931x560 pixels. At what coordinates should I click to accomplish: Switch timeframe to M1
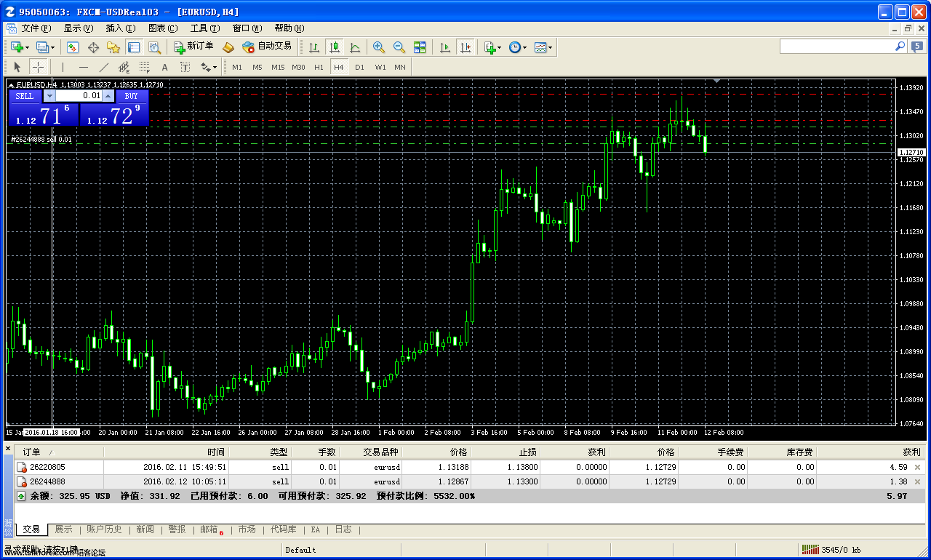[237, 67]
